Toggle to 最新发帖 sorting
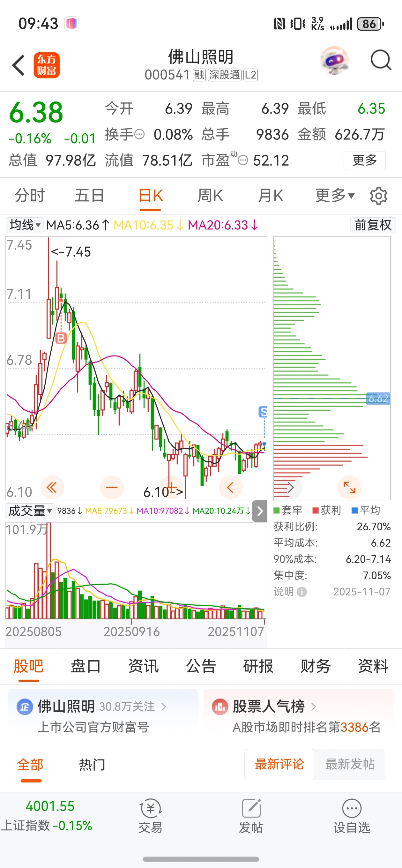 pos(350,764)
